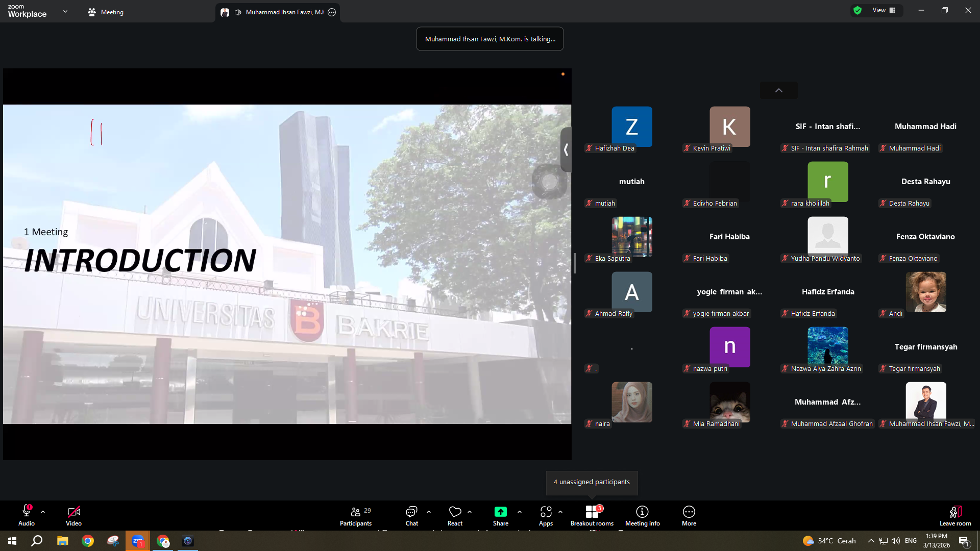980x551 pixels.
Task: Open Google Chrome from taskbar
Action: pos(88,541)
